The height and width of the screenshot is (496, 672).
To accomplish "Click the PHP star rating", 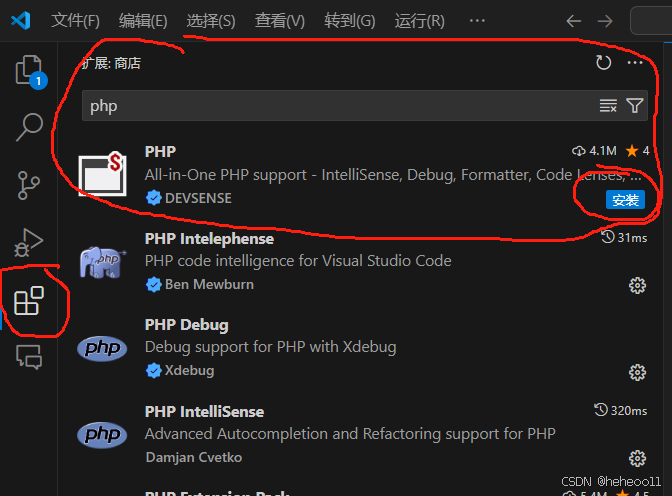I will click(637, 151).
